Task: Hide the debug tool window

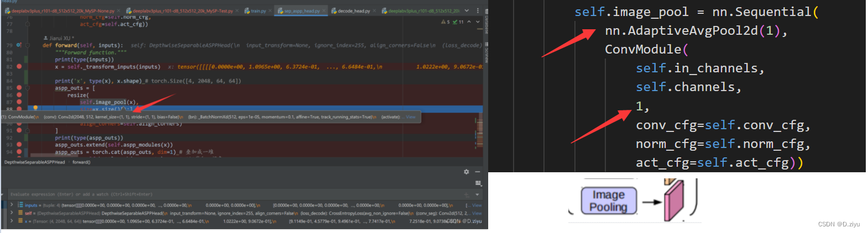Action: [478, 172]
